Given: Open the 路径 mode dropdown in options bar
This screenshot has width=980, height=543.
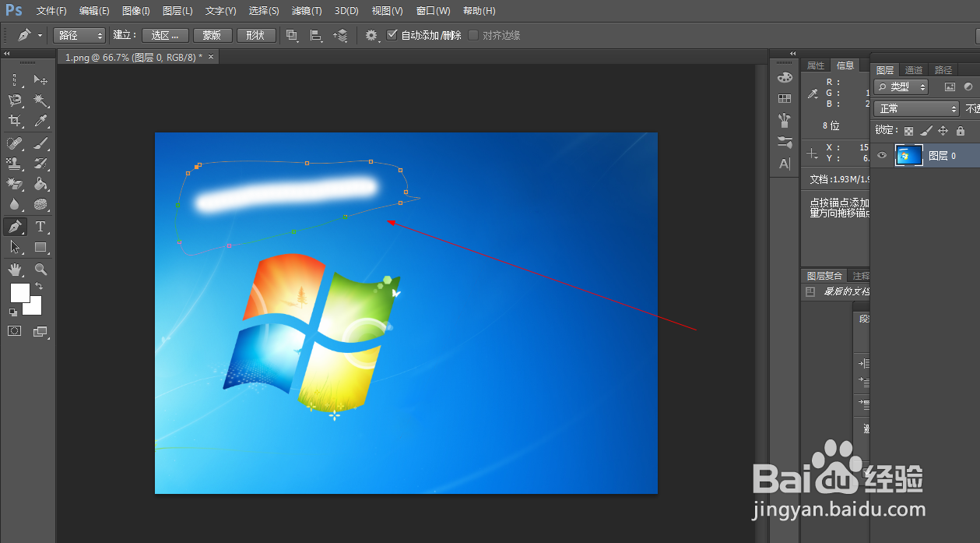Looking at the screenshot, I should pos(79,35).
